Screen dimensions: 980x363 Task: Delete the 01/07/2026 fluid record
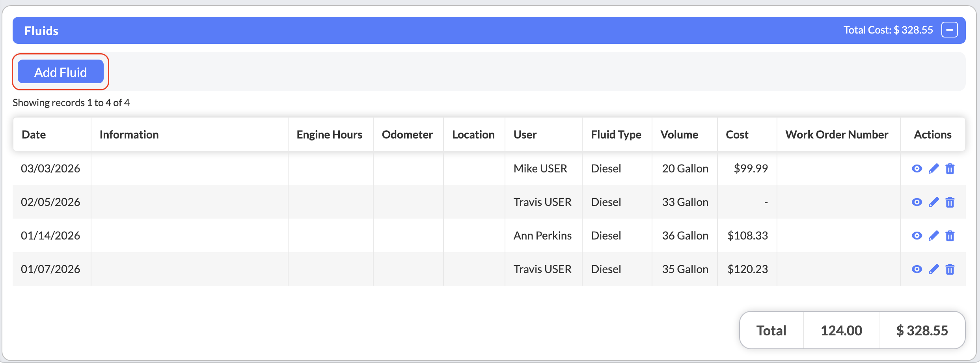[x=950, y=269]
